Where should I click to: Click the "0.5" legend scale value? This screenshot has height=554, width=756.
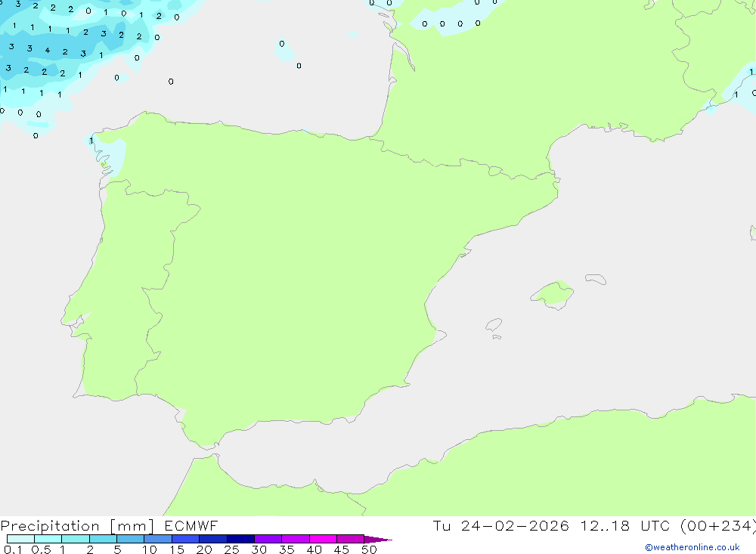pyautogui.click(x=41, y=549)
